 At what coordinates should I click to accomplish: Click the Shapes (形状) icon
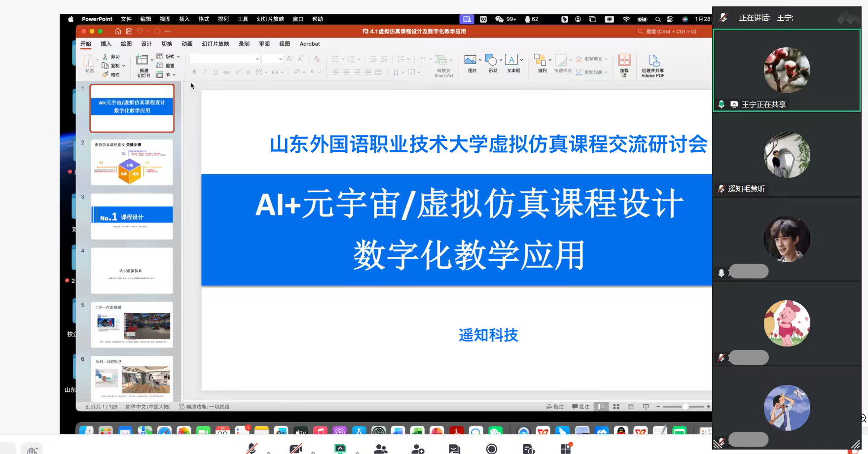point(492,61)
